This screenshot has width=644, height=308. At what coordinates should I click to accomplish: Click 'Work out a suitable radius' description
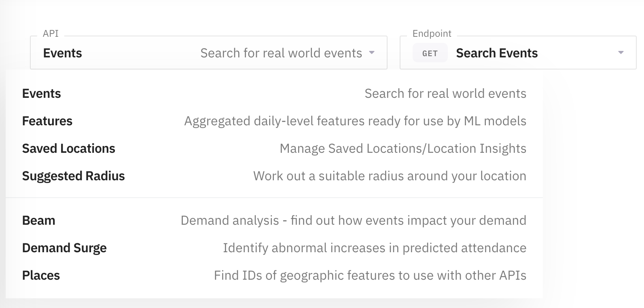coord(390,176)
